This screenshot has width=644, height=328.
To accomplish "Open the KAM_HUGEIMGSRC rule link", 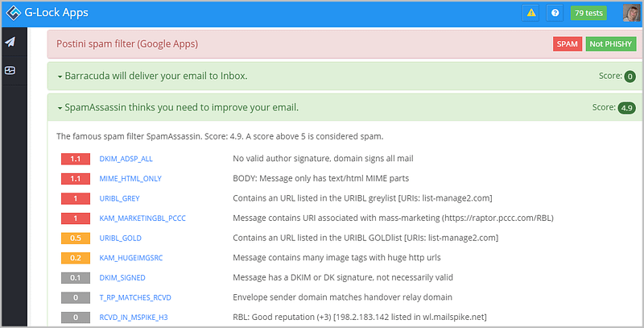I will coord(131,258).
